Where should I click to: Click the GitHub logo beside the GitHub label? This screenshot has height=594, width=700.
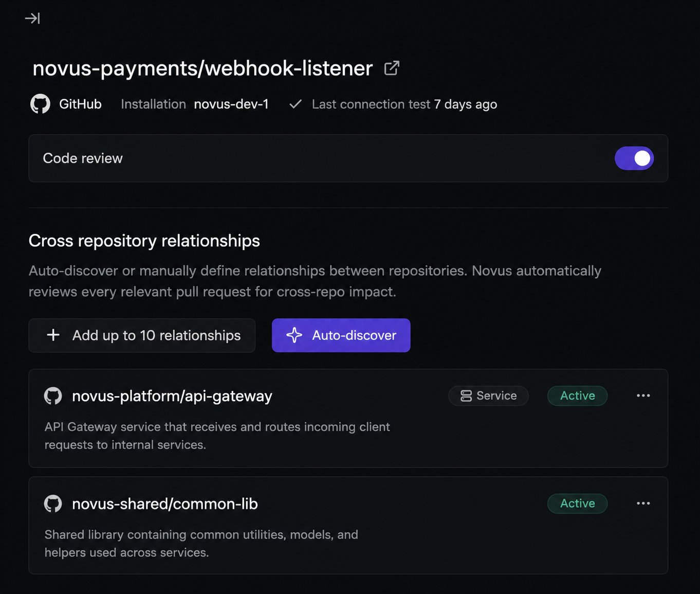40,104
